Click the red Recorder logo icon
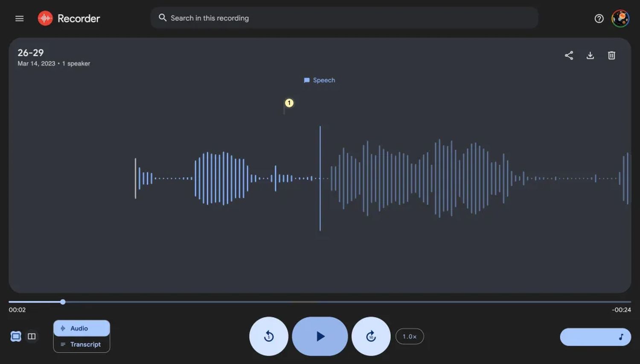Image resolution: width=640 pixels, height=364 pixels. tap(45, 18)
